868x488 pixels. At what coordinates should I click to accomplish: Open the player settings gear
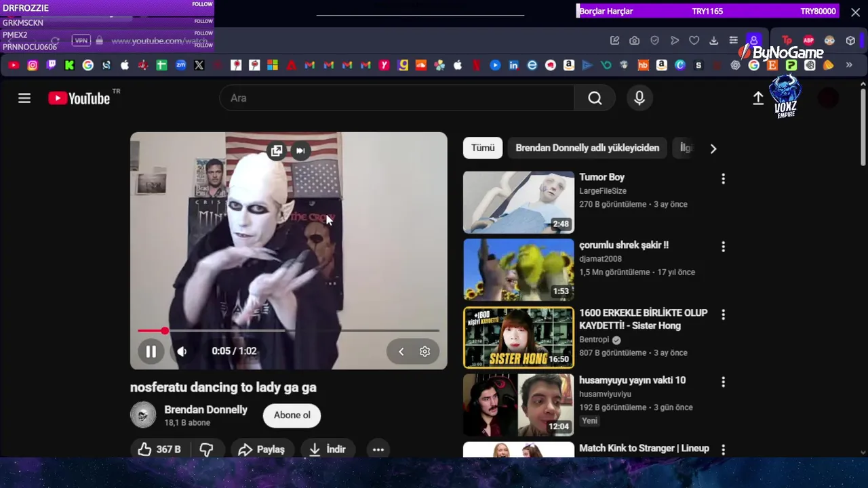click(x=425, y=351)
